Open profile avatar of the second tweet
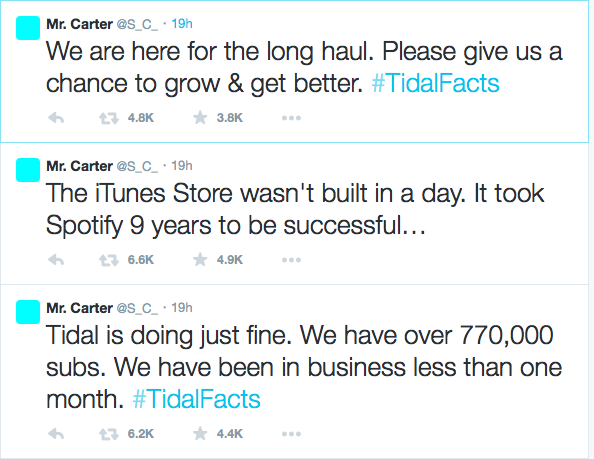The height and width of the screenshot is (459, 594). pyautogui.click(x=28, y=170)
